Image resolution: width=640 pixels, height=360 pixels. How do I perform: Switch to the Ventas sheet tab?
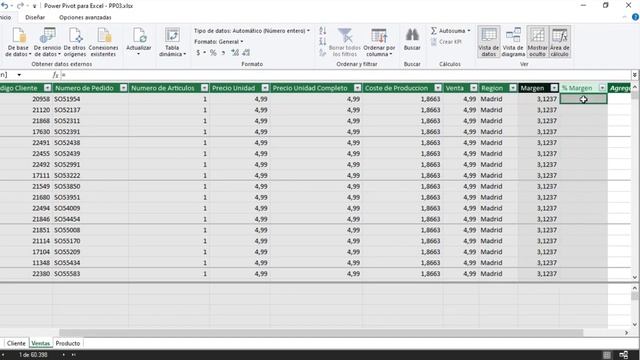click(40, 344)
